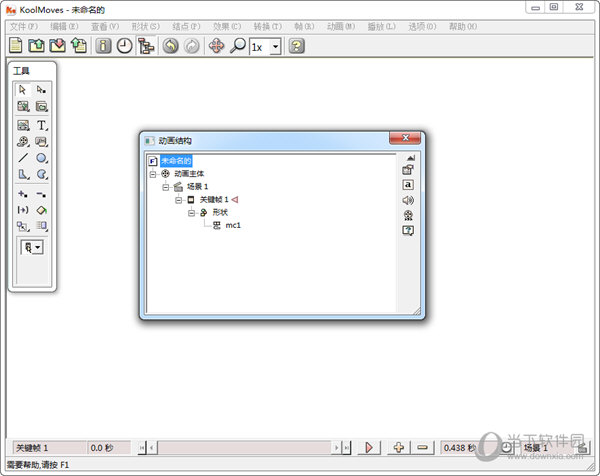Image resolution: width=600 pixels, height=476 pixels.
Task: Redo with the grayed arrow icon
Action: click(x=192, y=46)
